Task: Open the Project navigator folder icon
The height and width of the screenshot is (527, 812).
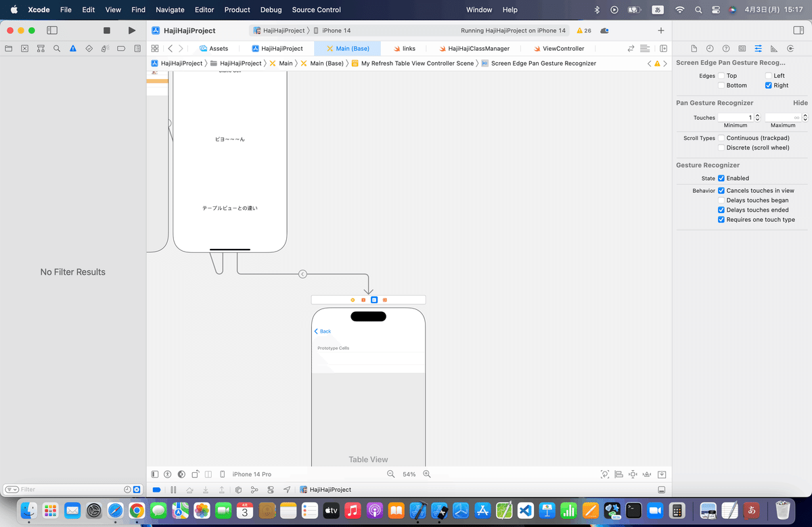Action: click(9, 49)
